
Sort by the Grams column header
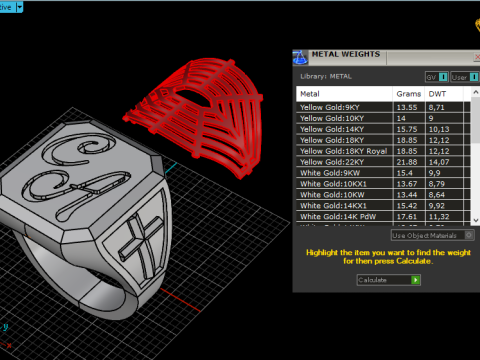point(409,94)
